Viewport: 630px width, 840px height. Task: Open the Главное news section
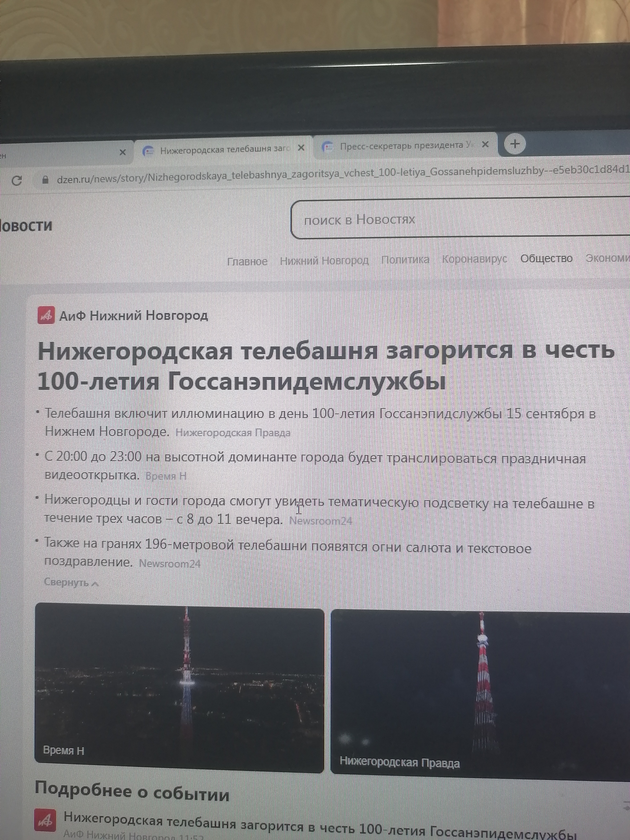pyautogui.click(x=247, y=261)
